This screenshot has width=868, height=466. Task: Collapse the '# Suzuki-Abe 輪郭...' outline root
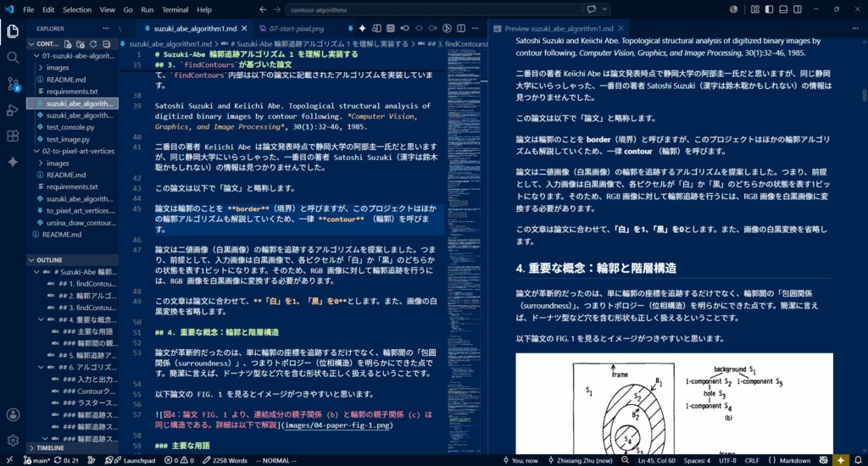tap(36, 272)
